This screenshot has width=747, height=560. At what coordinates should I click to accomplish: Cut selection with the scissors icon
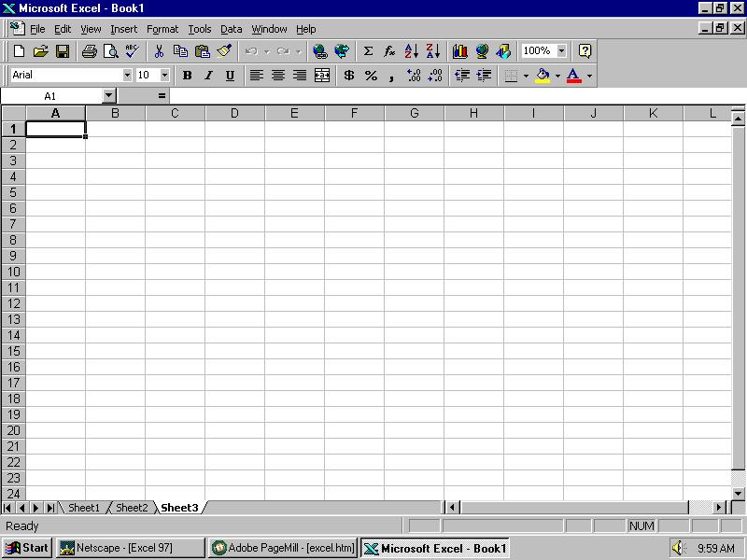point(159,51)
